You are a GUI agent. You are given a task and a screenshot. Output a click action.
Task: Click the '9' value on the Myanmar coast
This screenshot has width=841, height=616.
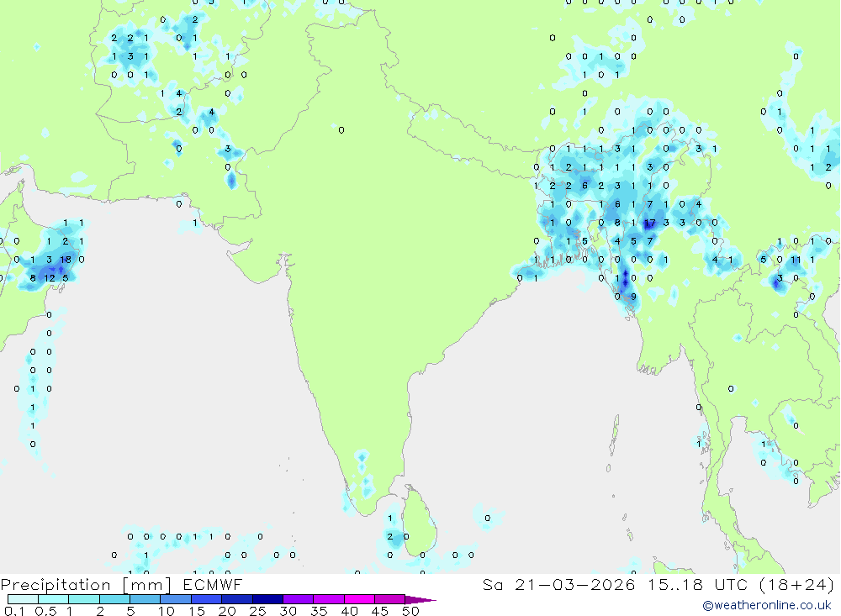633,297
